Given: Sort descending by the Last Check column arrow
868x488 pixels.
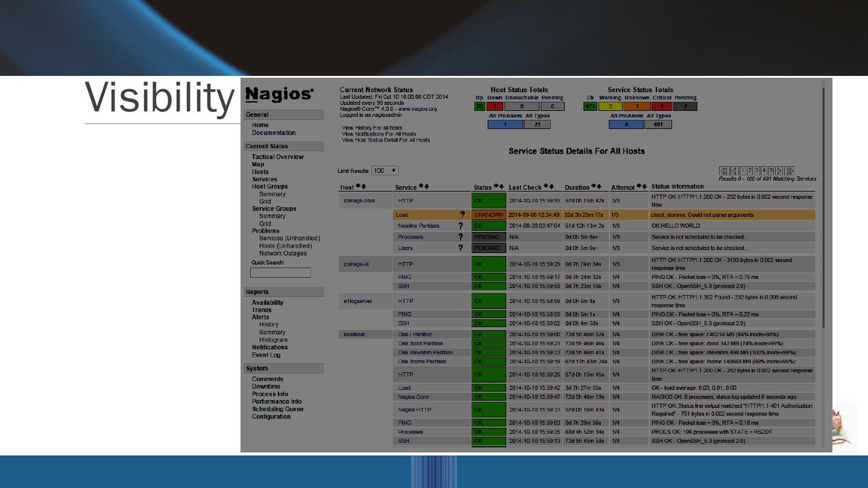Looking at the screenshot, I should (x=552, y=187).
